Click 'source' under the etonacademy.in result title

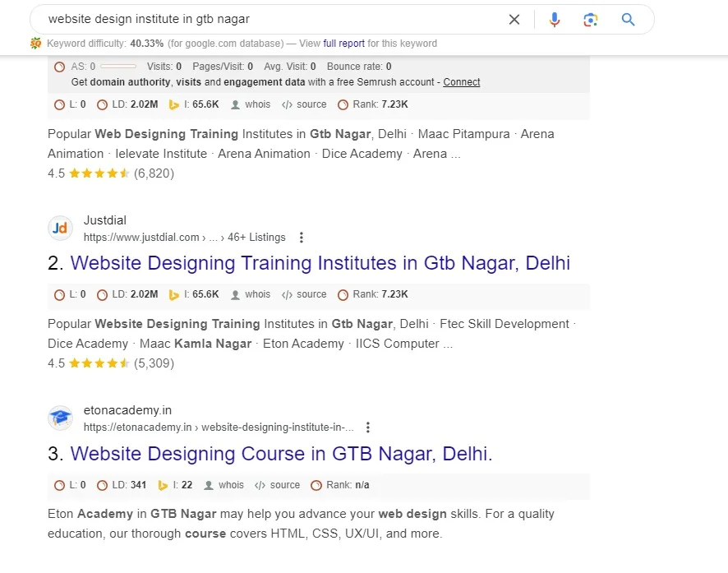click(277, 485)
